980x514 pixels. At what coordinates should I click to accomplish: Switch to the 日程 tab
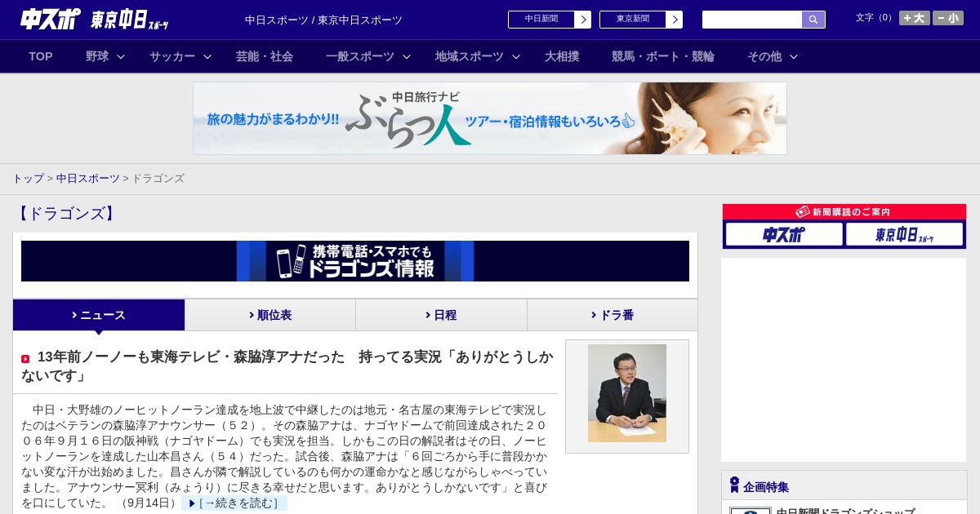441,315
